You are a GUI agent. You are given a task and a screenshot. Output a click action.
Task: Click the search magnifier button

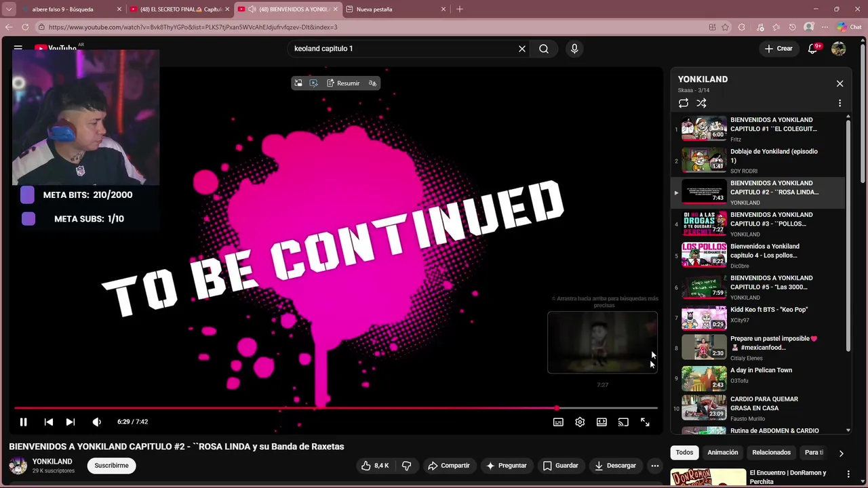(544, 49)
